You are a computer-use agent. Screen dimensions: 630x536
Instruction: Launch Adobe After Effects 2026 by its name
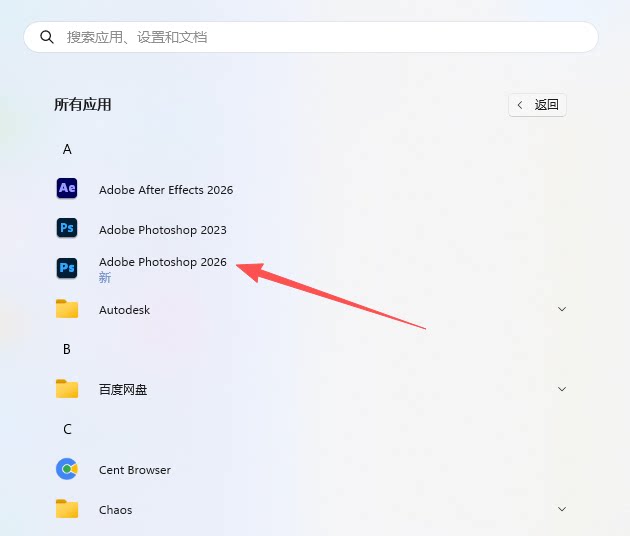pyautogui.click(x=166, y=190)
